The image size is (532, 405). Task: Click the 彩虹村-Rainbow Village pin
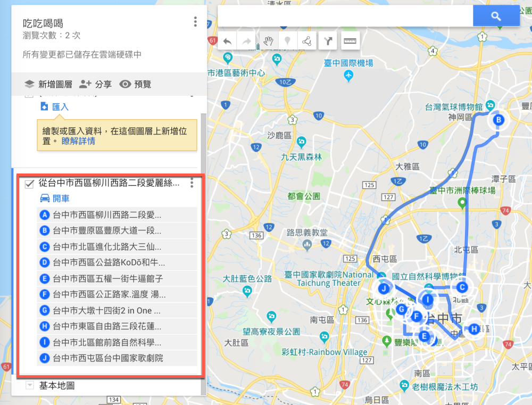pyautogui.click(x=325, y=337)
